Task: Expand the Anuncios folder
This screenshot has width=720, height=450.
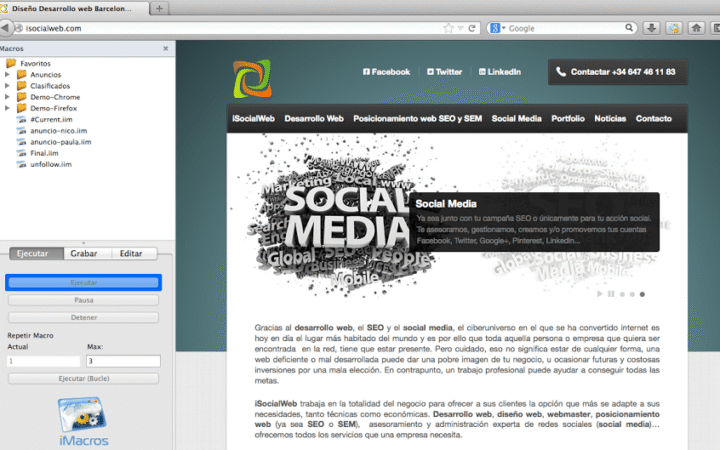Action: click(x=7, y=74)
